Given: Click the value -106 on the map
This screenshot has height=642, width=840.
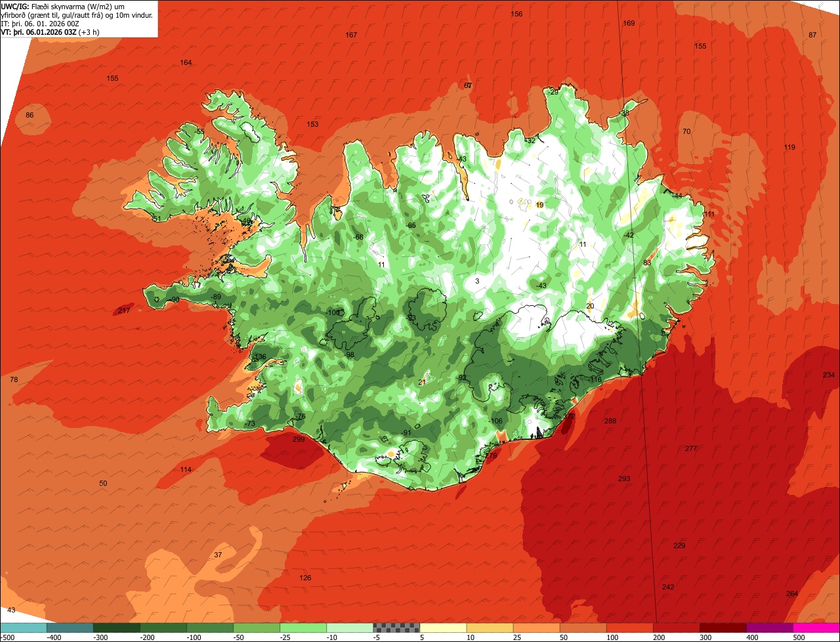Looking at the screenshot, I should (x=495, y=421).
